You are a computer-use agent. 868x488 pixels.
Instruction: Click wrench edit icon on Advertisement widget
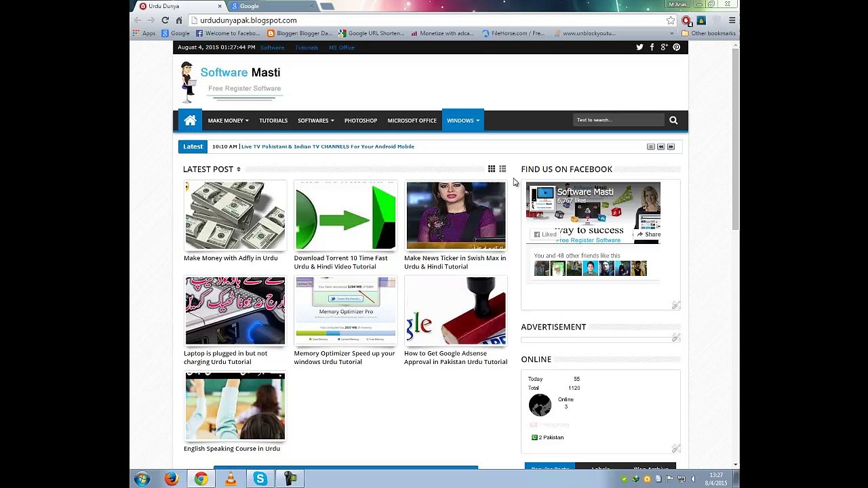[x=676, y=337]
